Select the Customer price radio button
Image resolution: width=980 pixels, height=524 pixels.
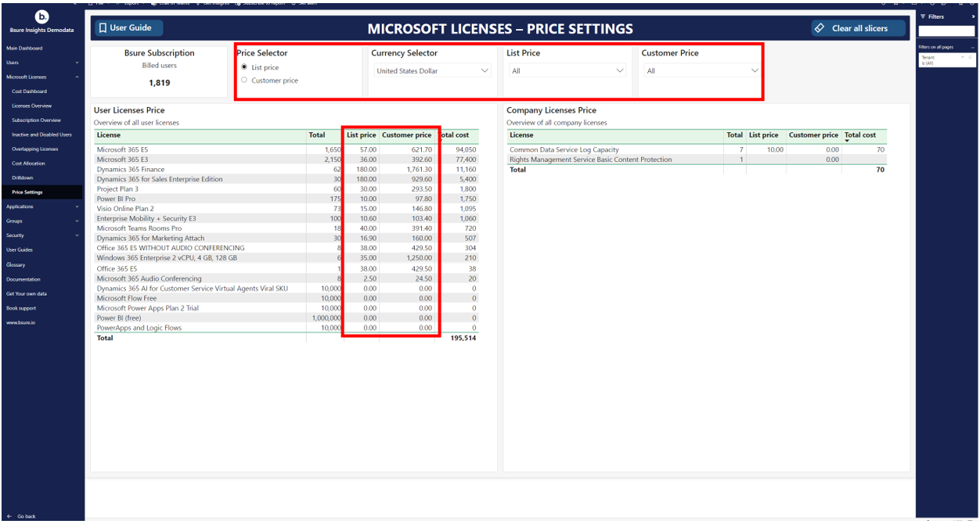coord(244,81)
